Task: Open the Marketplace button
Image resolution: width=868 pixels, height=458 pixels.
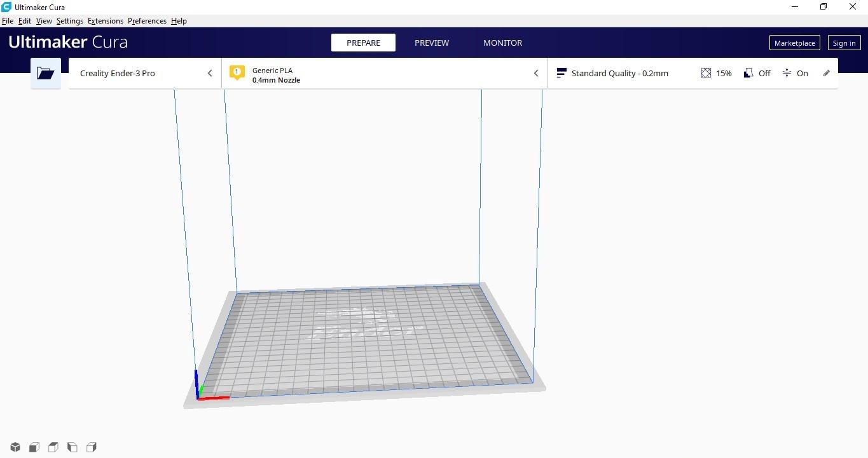Action: [x=794, y=43]
